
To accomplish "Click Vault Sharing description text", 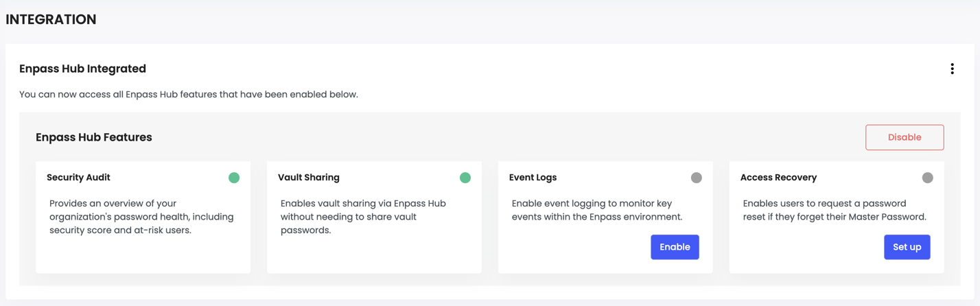I will [363, 217].
